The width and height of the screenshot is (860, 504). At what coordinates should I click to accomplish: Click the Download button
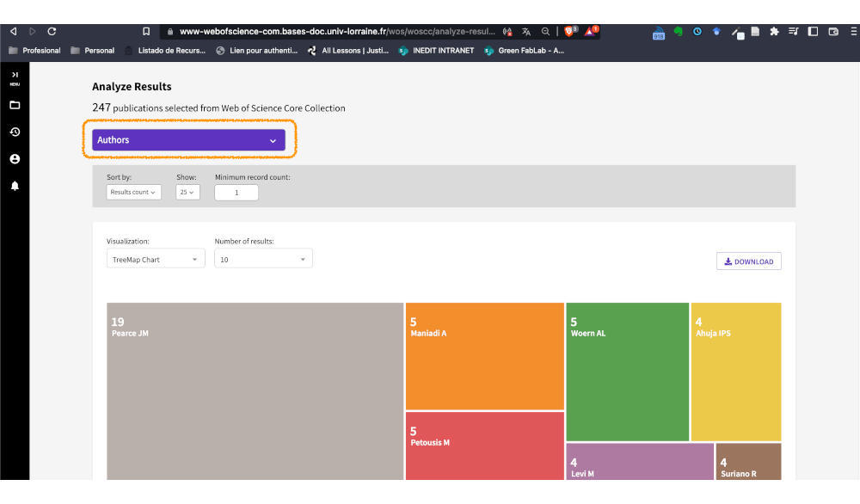tap(748, 261)
